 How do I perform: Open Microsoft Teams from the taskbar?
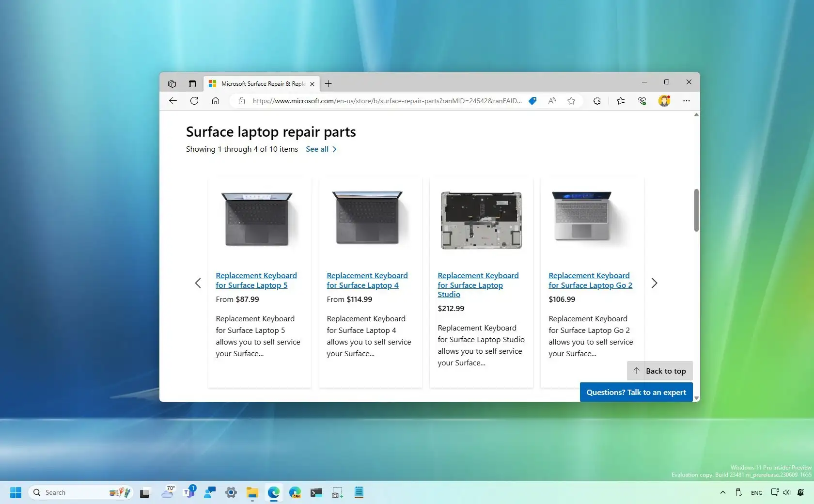click(x=189, y=492)
